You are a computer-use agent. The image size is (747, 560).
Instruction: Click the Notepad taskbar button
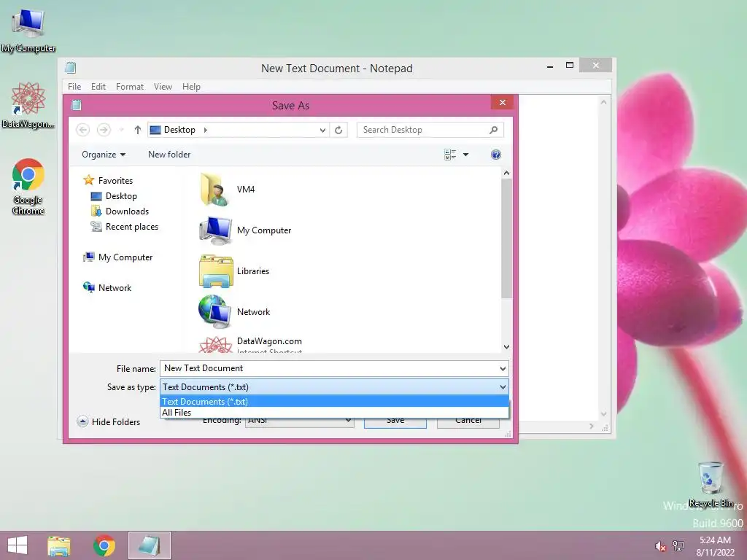149,545
